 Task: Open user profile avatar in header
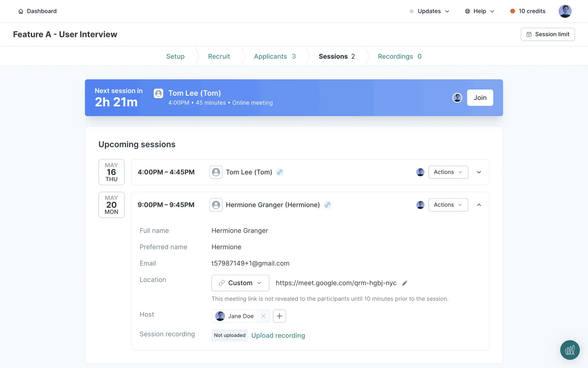(565, 11)
